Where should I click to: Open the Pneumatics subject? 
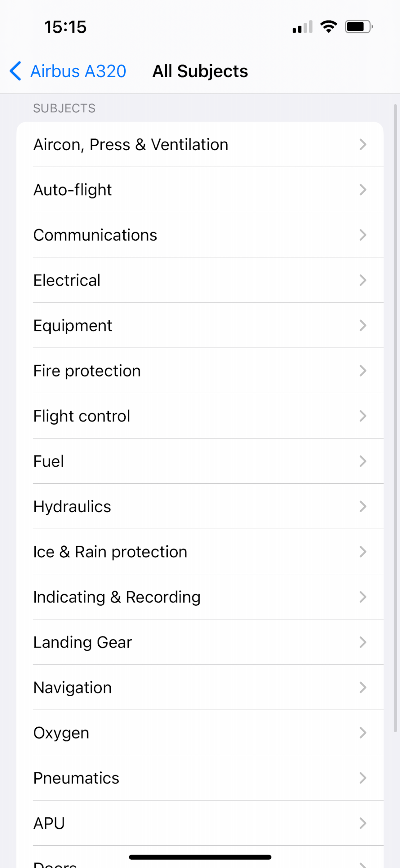200,778
